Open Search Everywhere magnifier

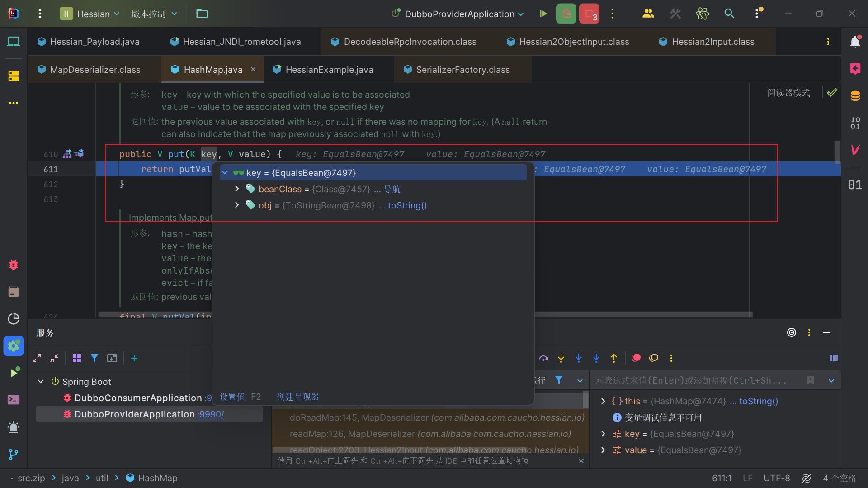coord(729,14)
